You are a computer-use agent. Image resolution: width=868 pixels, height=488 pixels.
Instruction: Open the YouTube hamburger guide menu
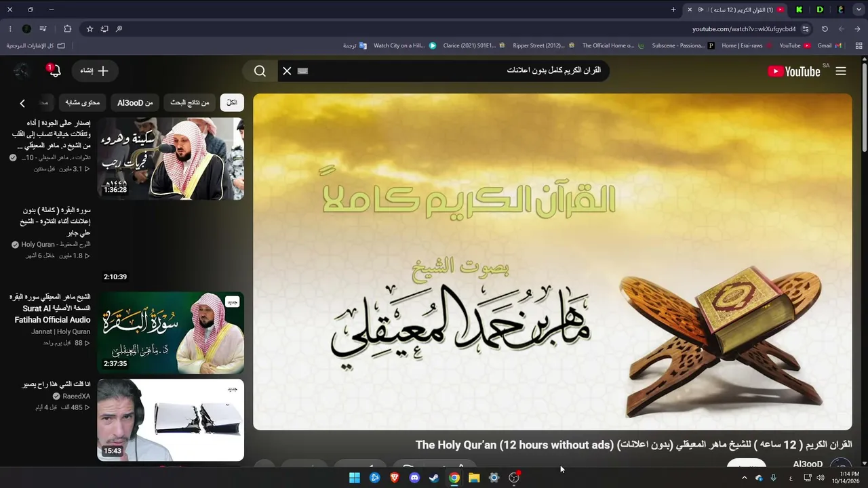841,71
